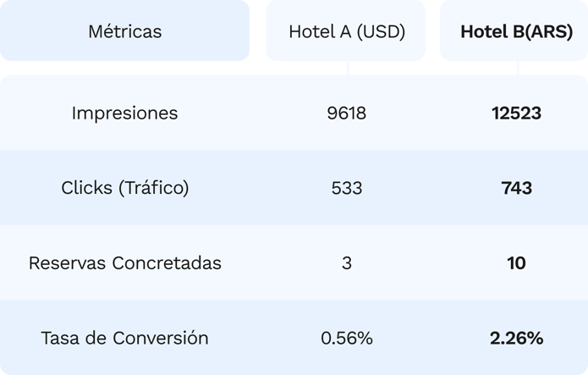Click Hotel A conversion rate 0.56%
This screenshot has width=588, height=375.
[346, 338]
